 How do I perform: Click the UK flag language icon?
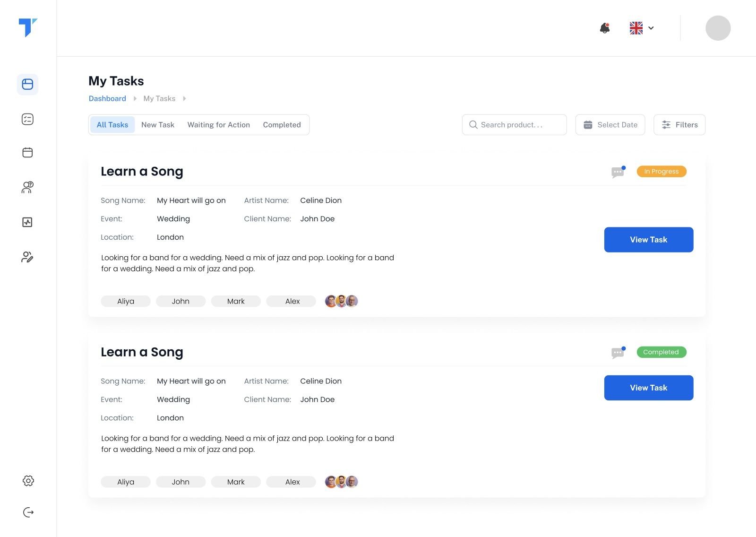tap(636, 28)
